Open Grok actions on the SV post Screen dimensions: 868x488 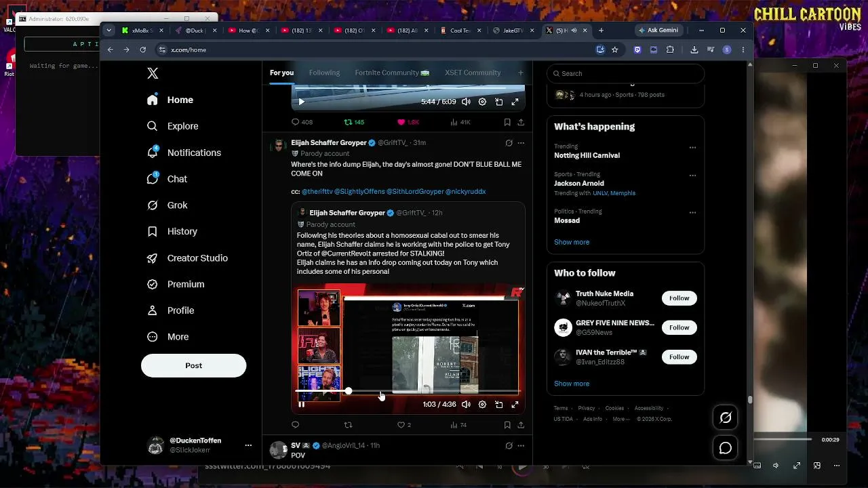(x=509, y=445)
